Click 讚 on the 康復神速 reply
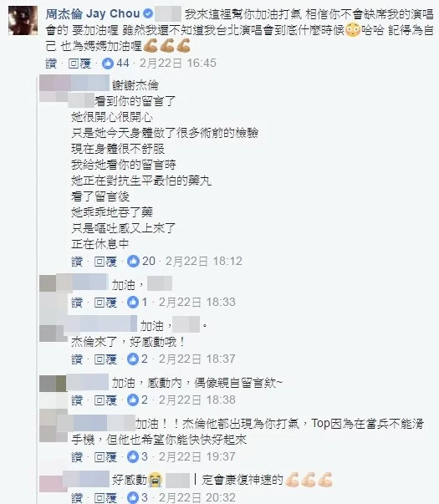The width and height of the screenshot is (439, 504). [77, 497]
